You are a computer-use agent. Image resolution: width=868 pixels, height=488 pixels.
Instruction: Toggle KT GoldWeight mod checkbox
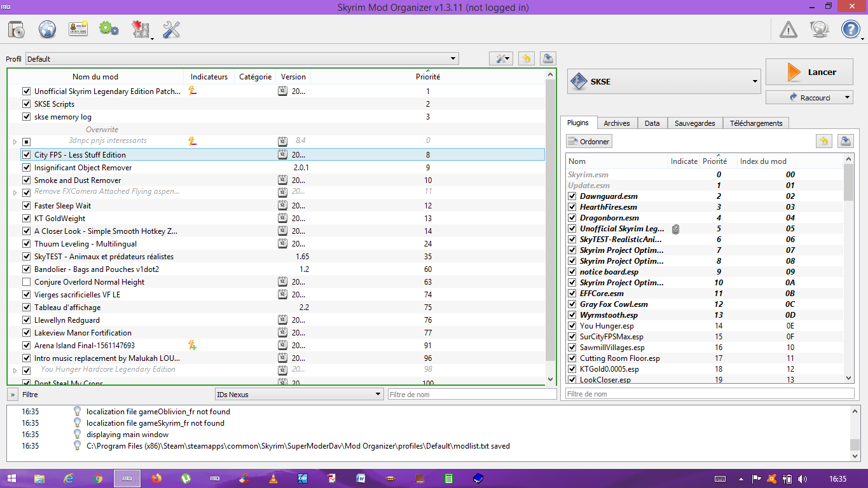point(26,218)
